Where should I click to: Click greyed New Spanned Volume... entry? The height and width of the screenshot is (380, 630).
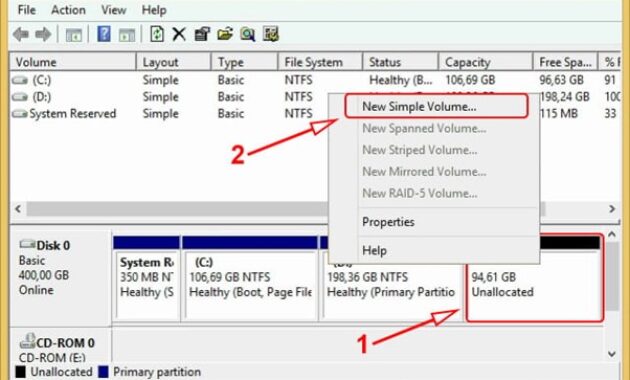[424, 129]
